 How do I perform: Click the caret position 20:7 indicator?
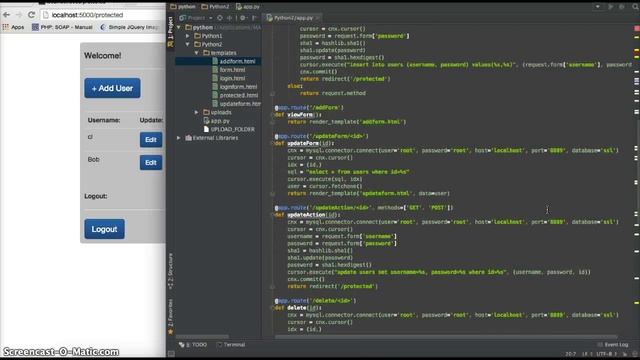[571, 354]
